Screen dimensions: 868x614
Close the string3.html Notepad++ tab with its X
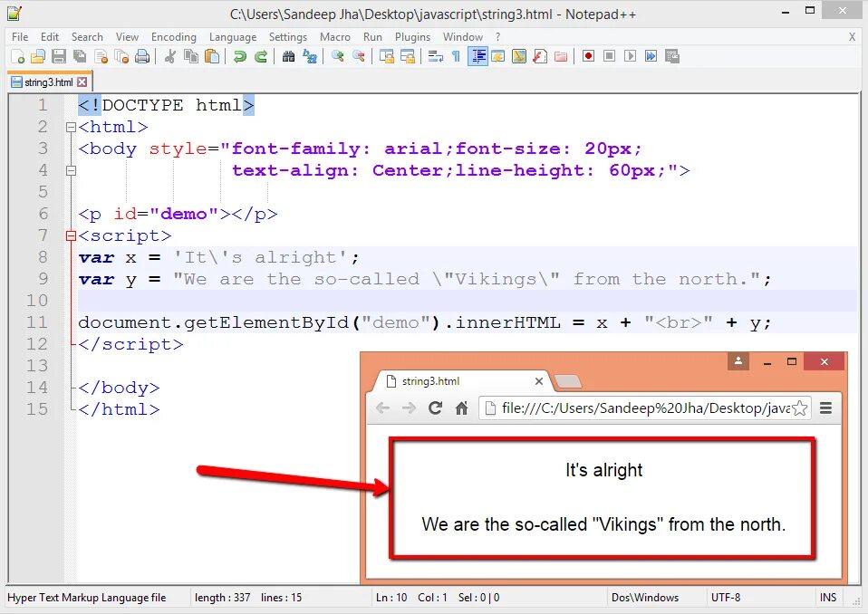pos(82,82)
